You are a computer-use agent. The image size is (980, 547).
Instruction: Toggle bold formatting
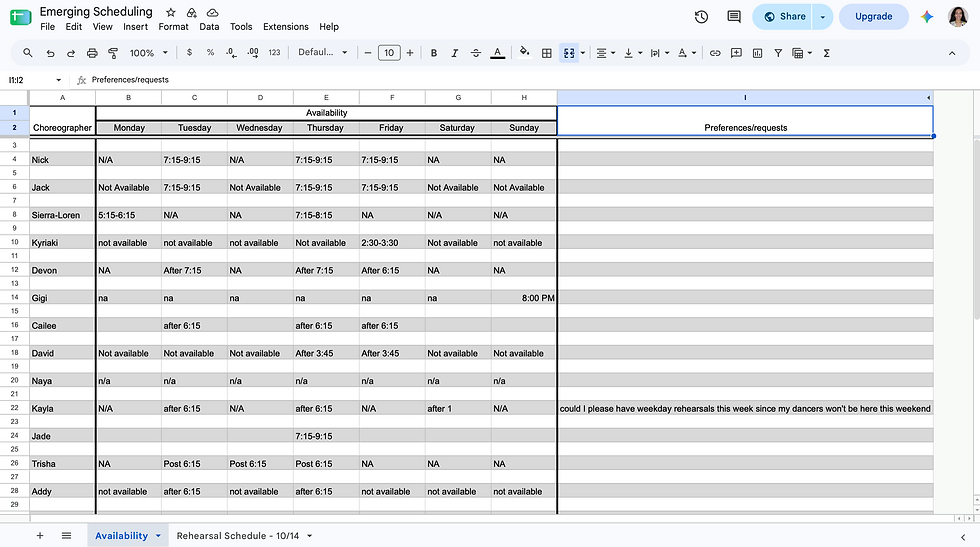[434, 53]
